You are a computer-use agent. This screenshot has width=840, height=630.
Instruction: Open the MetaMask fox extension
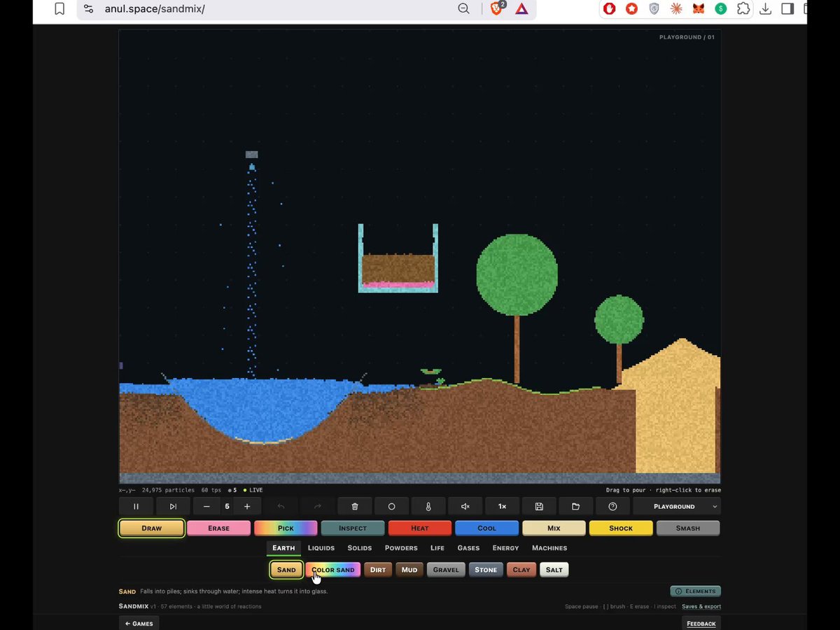(699, 9)
